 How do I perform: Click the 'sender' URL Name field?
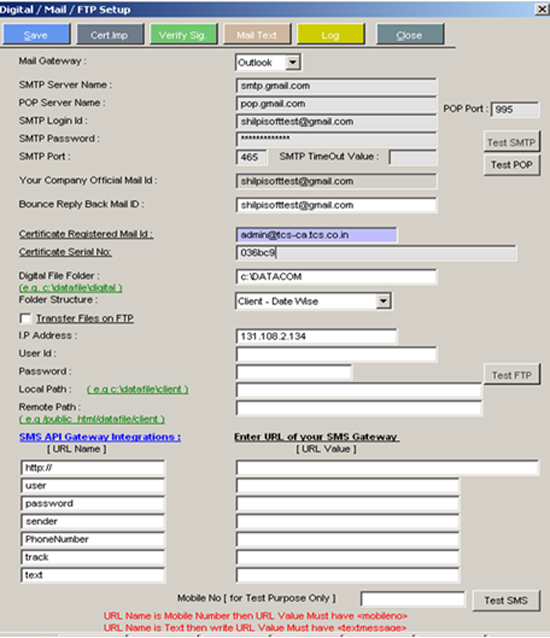(x=93, y=522)
